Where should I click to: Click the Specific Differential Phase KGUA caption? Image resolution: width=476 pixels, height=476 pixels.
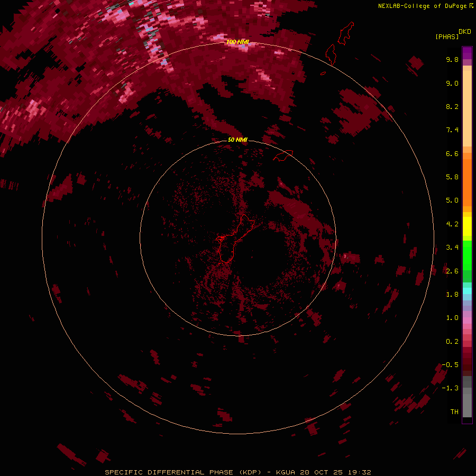pos(238,472)
